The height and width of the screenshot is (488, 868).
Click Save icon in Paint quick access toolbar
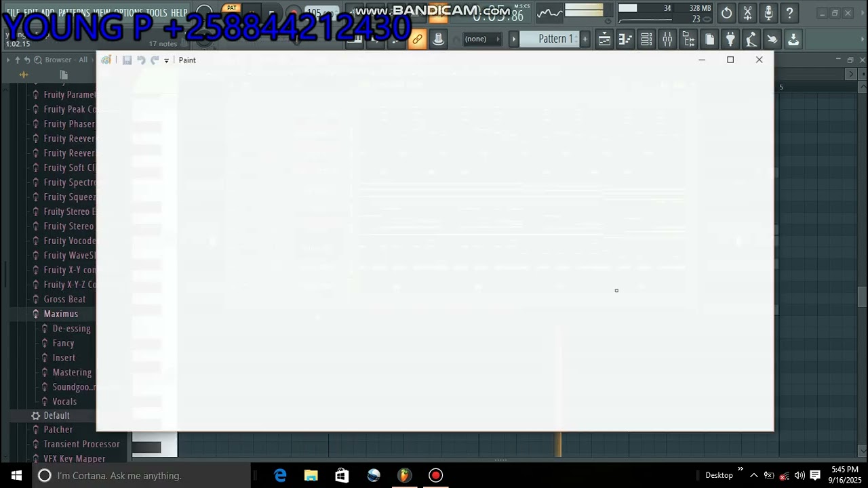click(x=127, y=60)
